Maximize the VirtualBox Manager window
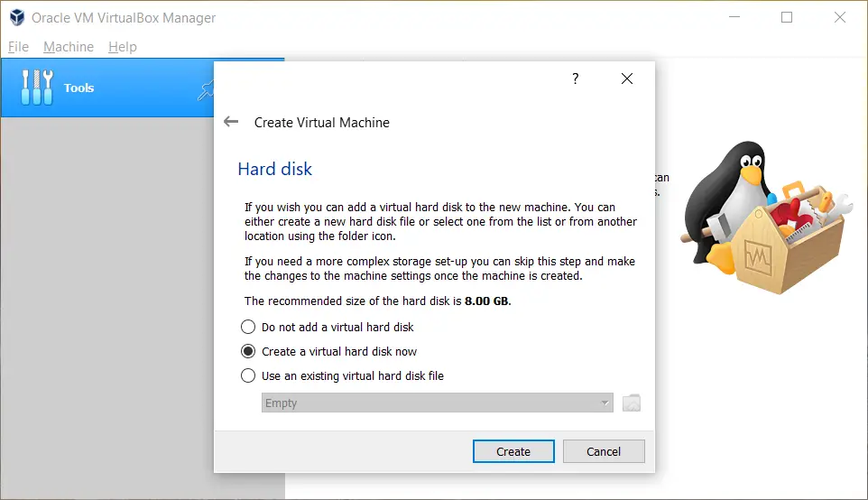This screenshot has height=500, width=868. [787, 17]
